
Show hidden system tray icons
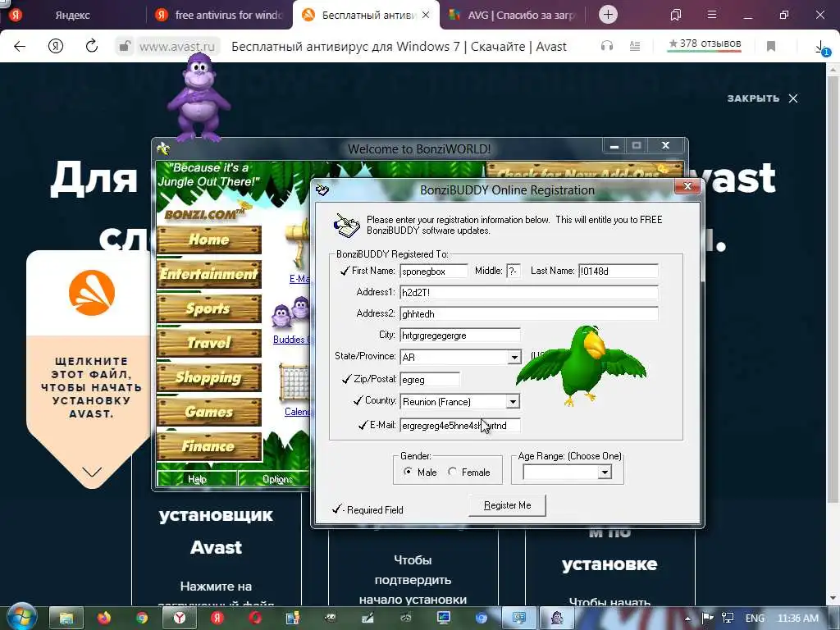[x=688, y=619]
